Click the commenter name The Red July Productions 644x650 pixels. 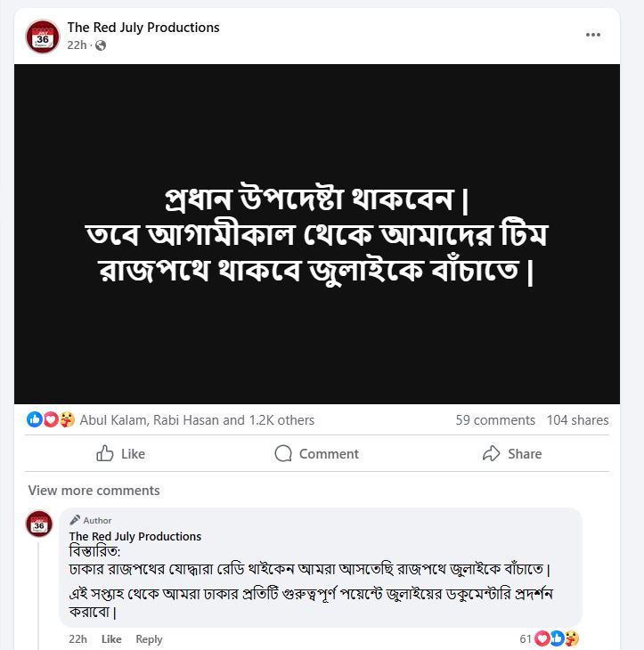point(135,536)
